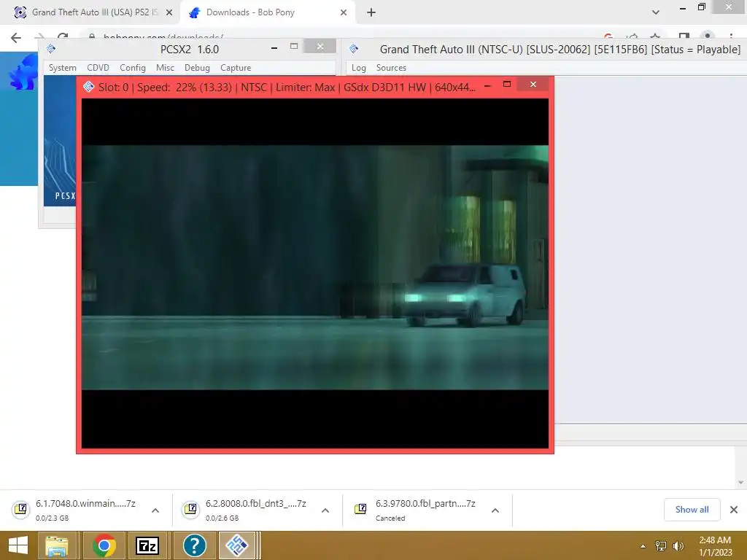
Task: Expand options for 6.3.9780.0.fbl_partn download
Action: (x=495, y=510)
